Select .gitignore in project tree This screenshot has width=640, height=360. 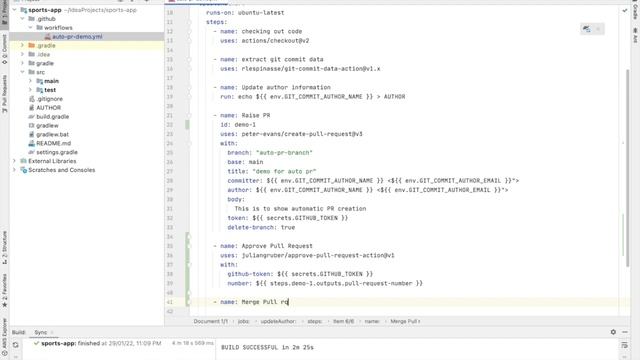tap(49, 99)
